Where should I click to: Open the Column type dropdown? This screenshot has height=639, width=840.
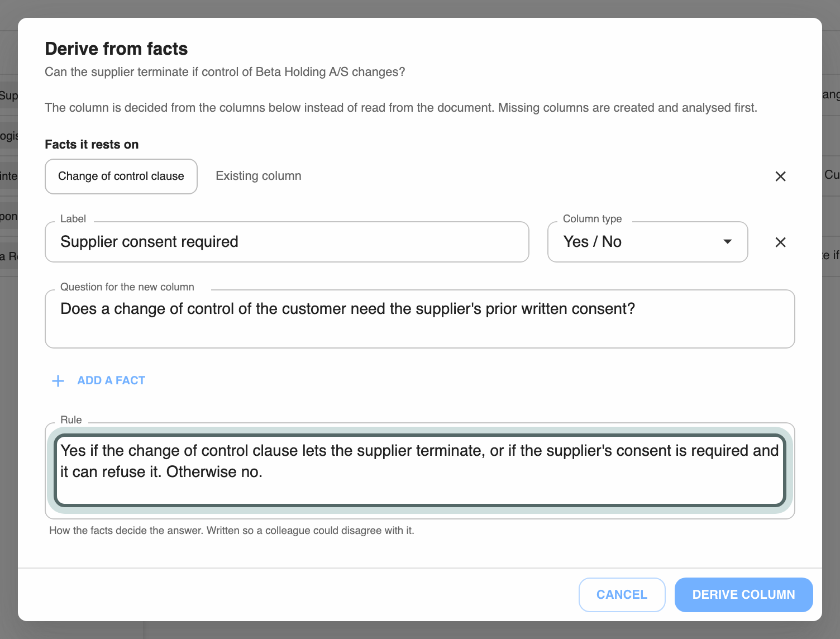(x=647, y=242)
